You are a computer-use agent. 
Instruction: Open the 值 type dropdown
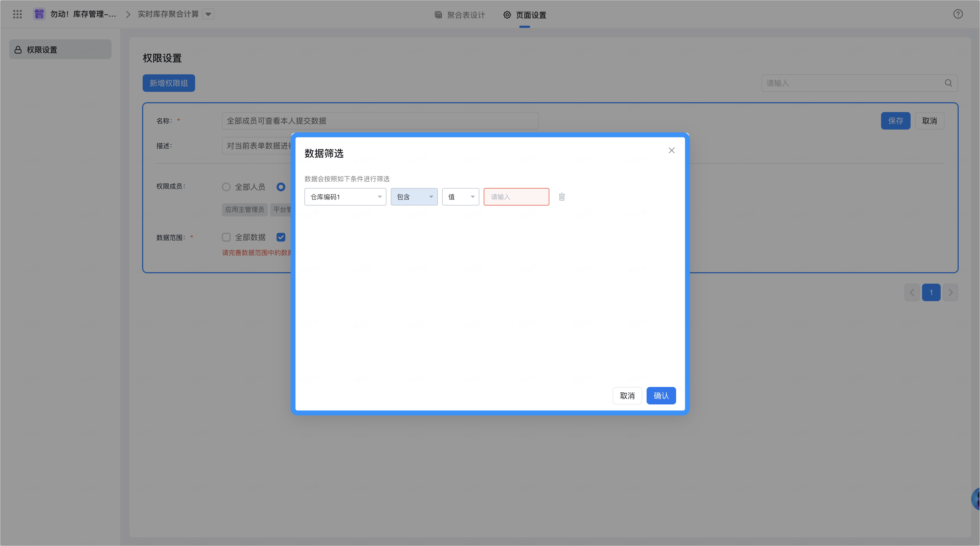coord(460,197)
